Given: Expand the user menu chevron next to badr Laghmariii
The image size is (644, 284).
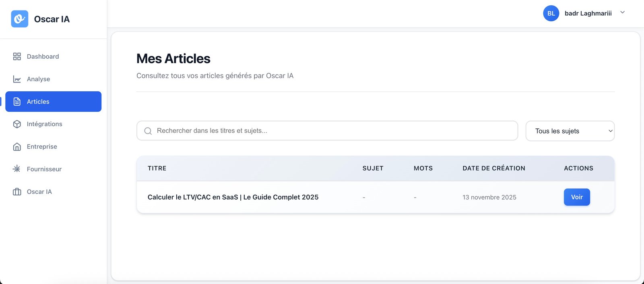Looking at the screenshot, I should coord(622,12).
